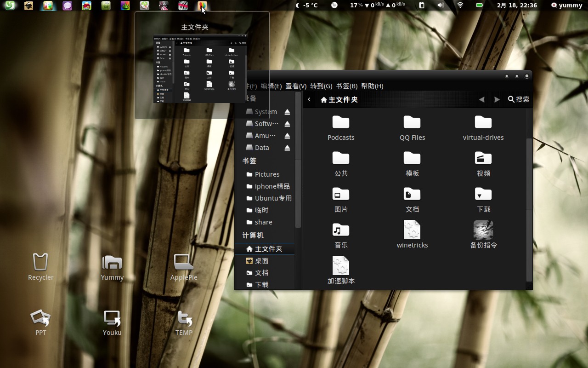Select the 音乐 folder
588x368 pixels.
(341, 235)
